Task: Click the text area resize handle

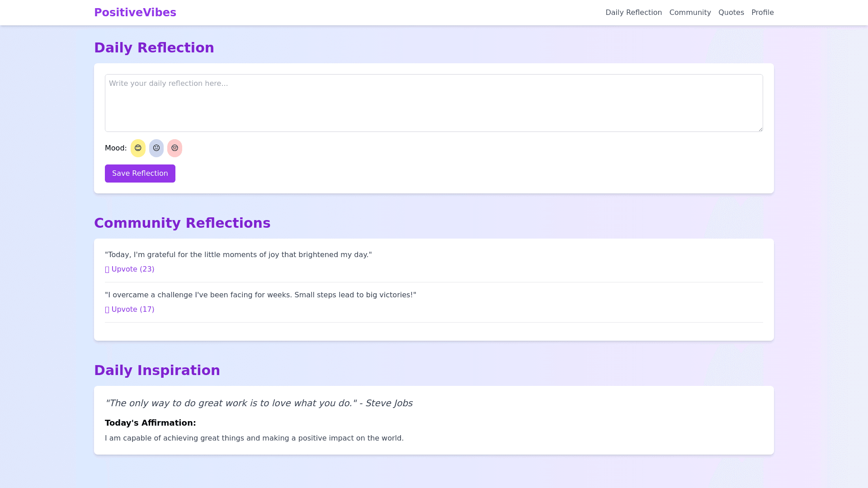Action: 760,129
